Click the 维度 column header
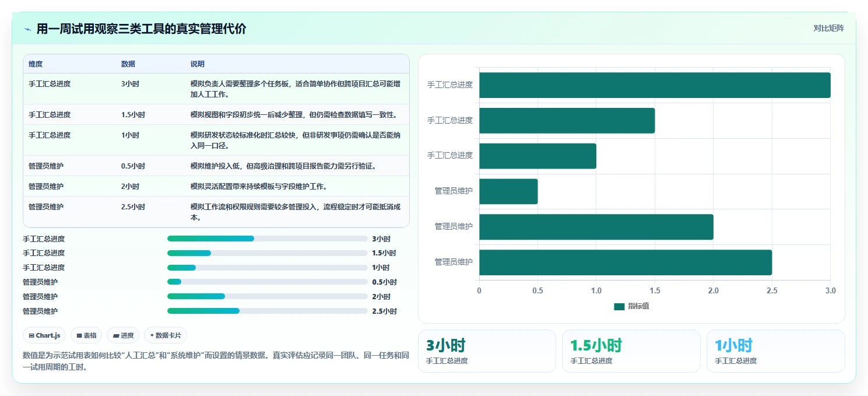This screenshot has width=868, height=396. tap(36, 64)
